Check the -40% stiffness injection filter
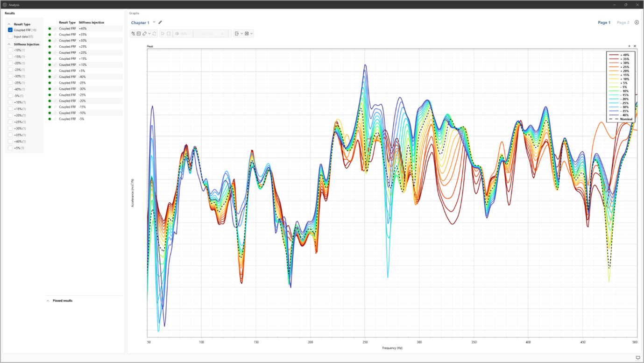Screen dimensions: 644x363 pyautogui.click(x=10, y=89)
